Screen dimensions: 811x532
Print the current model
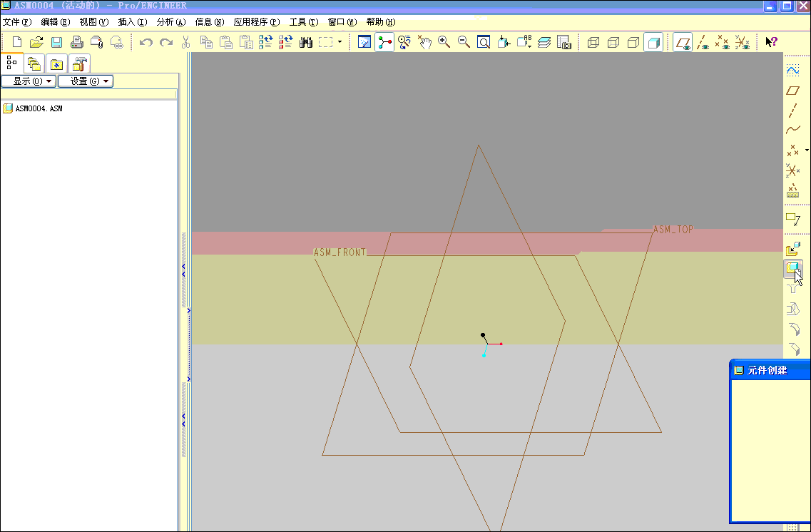[77, 42]
